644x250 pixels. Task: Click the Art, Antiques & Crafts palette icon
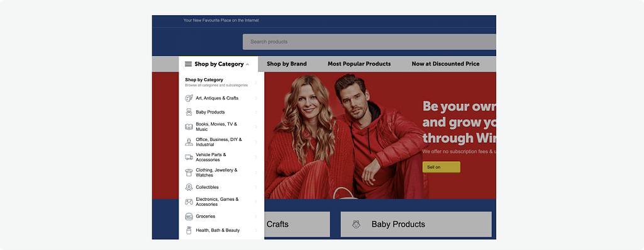(x=189, y=98)
